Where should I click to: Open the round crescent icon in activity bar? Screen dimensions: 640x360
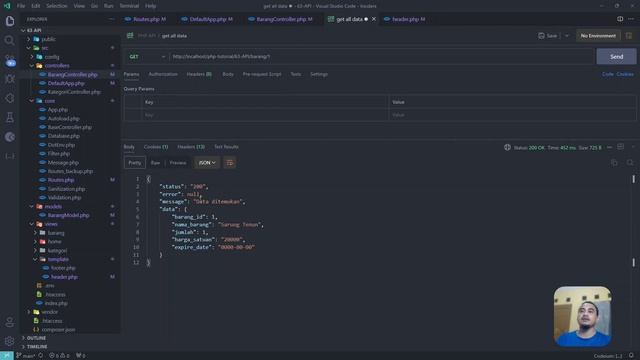(x=10, y=137)
